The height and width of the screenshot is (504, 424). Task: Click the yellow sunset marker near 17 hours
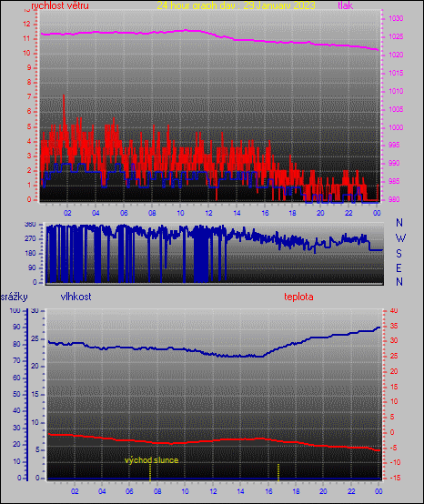tap(278, 471)
